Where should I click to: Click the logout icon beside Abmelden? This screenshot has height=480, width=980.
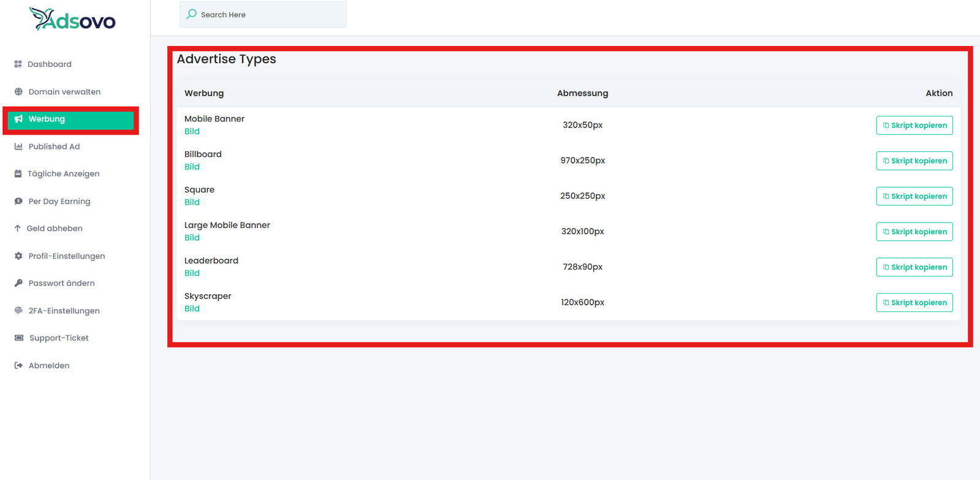[x=18, y=365]
